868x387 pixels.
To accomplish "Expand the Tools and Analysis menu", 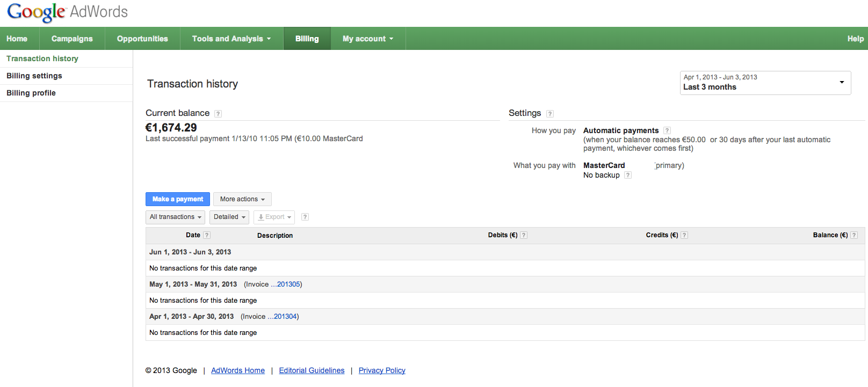I will (x=232, y=39).
